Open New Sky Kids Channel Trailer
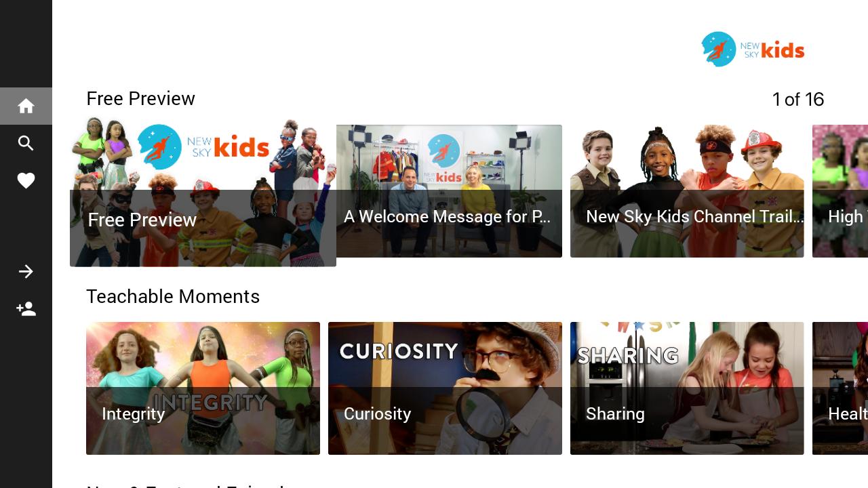868x488 pixels. click(687, 191)
